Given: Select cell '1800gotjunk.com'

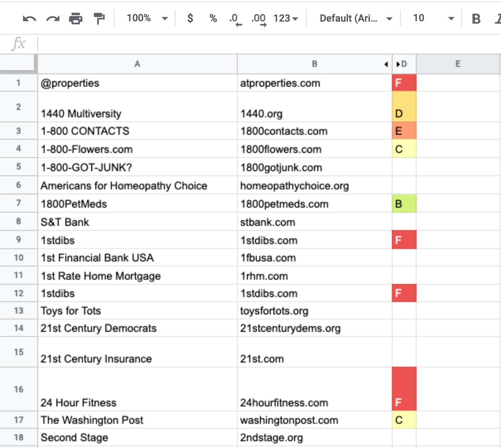Looking at the screenshot, I should [x=315, y=167].
